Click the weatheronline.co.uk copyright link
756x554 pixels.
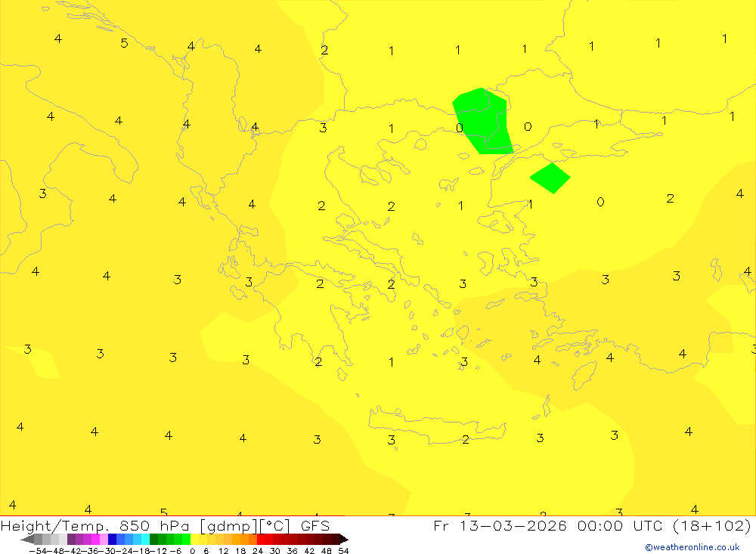tap(692, 547)
